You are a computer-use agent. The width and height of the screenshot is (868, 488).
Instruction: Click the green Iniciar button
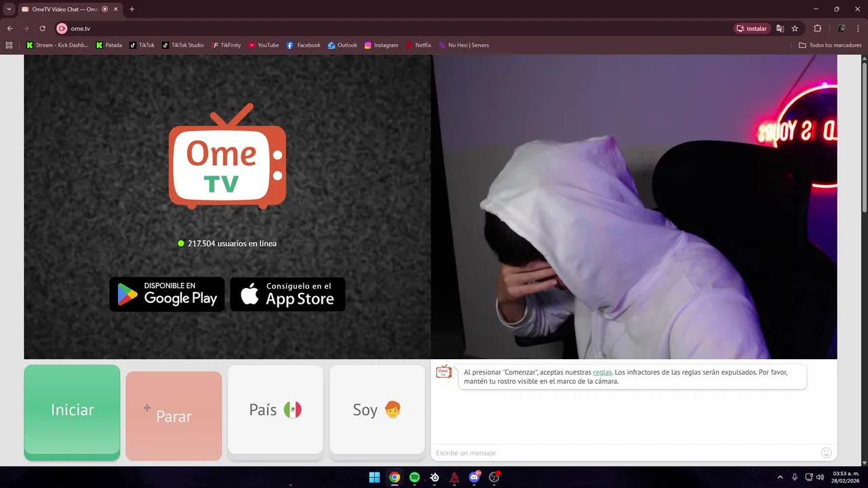tap(72, 412)
